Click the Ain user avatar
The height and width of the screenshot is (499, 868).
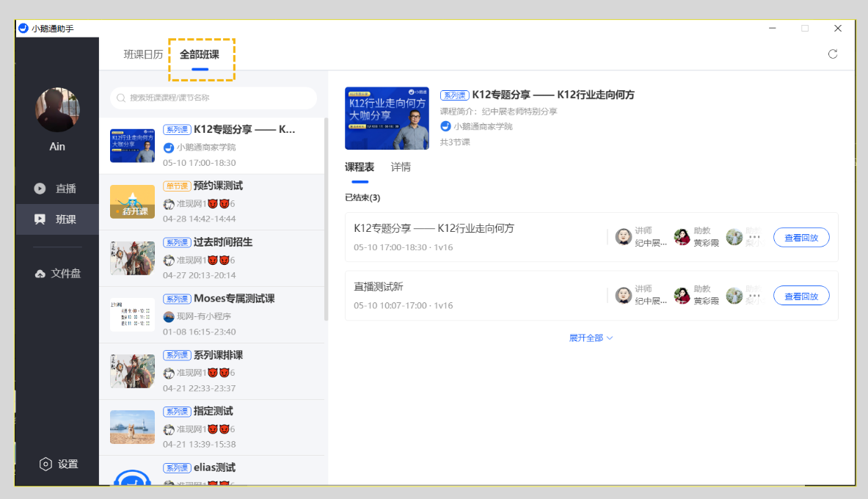point(57,110)
